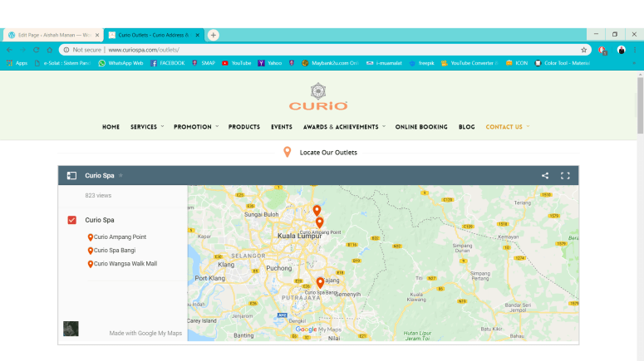Click the Made with Google My Maps link
The width and height of the screenshot is (644, 361).
coord(145,333)
